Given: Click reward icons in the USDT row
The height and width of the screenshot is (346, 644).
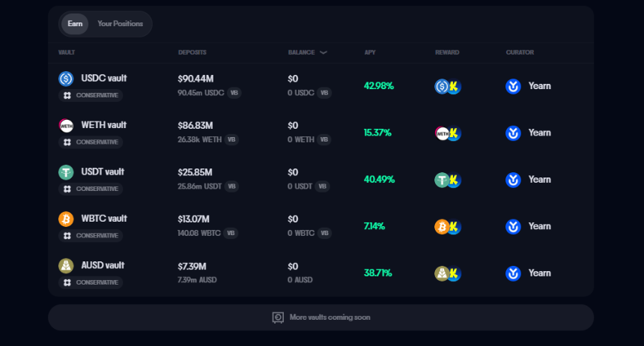Looking at the screenshot, I should 447,180.
